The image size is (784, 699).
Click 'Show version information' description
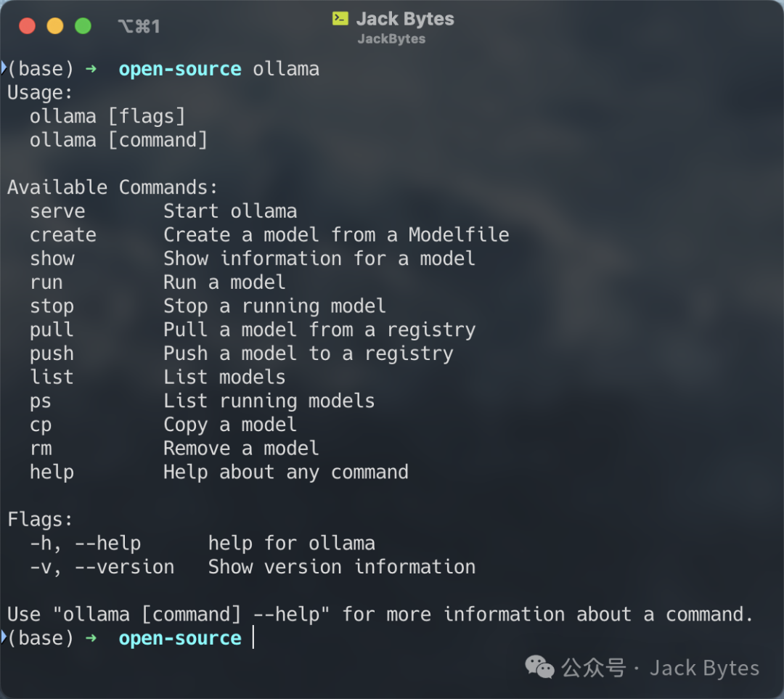click(x=342, y=567)
